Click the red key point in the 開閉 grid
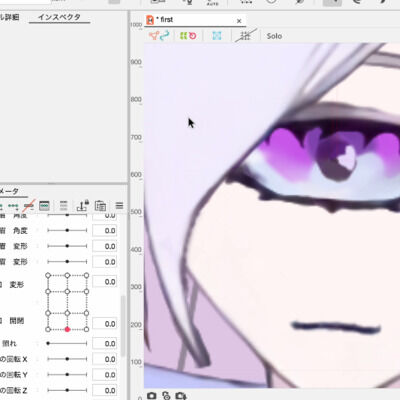 [67, 329]
